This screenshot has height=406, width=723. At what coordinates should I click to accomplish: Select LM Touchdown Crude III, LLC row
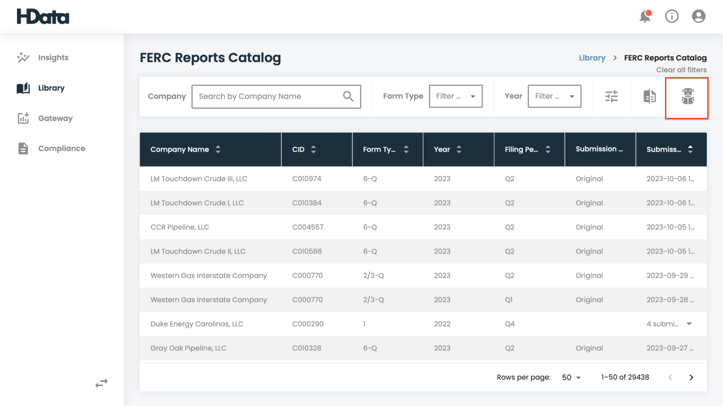pyautogui.click(x=423, y=179)
